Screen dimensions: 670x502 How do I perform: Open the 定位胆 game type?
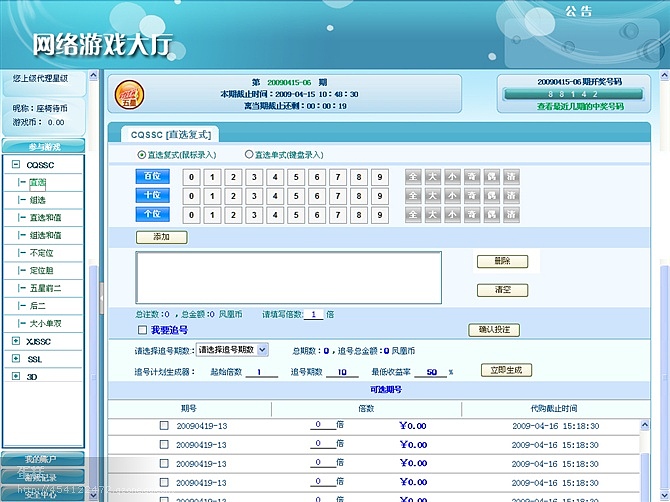click(41, 270)
